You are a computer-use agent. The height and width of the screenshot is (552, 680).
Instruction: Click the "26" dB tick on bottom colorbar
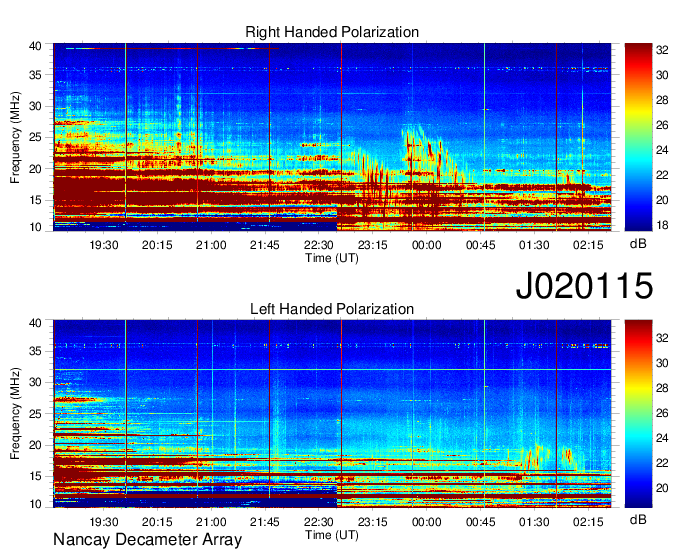pyautogui.click(x=662, y=413)
